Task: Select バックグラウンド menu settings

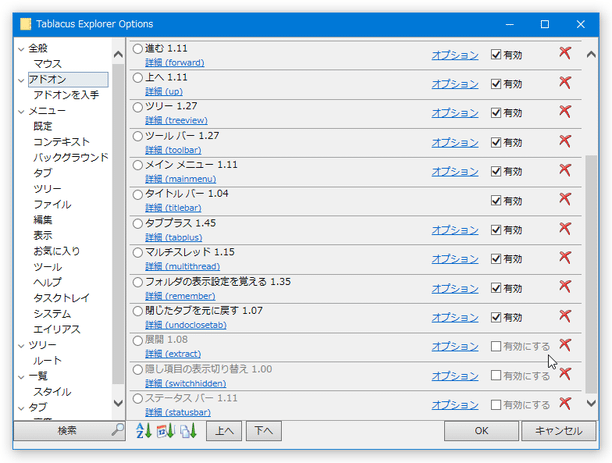Action: (x=71, y=157)
